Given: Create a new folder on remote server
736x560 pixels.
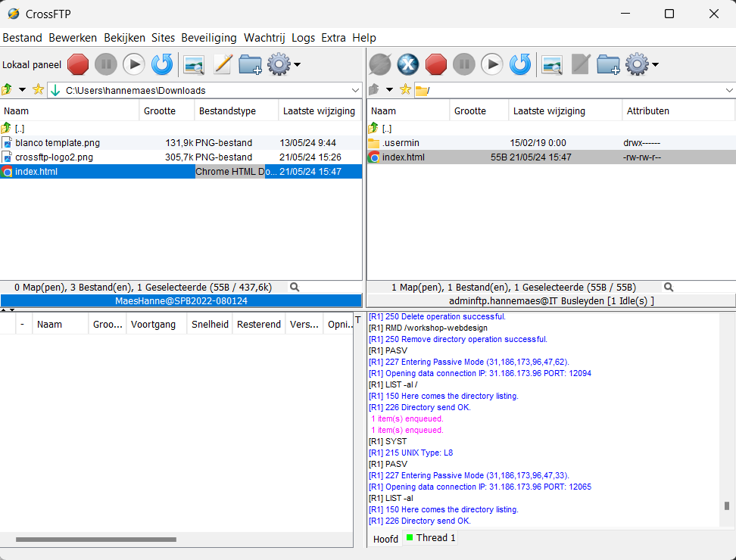Looking at the screenshot, I should (608, 64).
